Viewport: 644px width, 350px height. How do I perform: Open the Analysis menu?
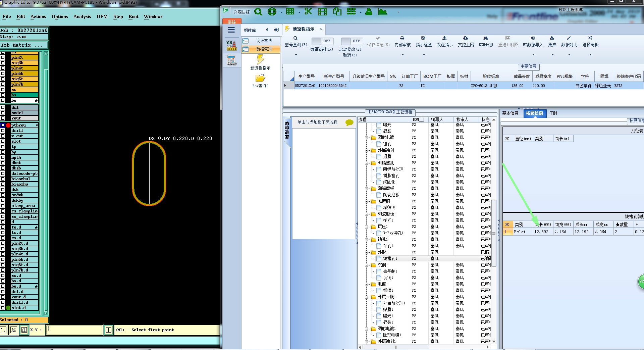[82, 16]
